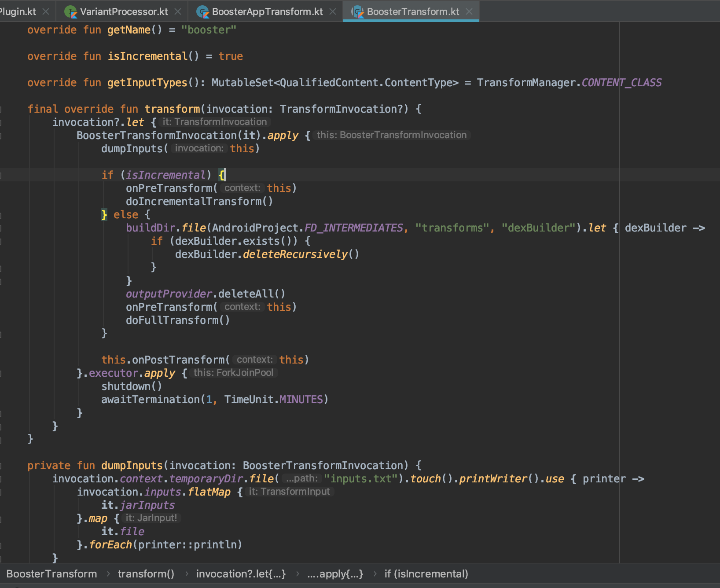Viewport: 720px width, 588px height.
Task: Close the Plugin.kt editor tab
Action: coord(46,12)
